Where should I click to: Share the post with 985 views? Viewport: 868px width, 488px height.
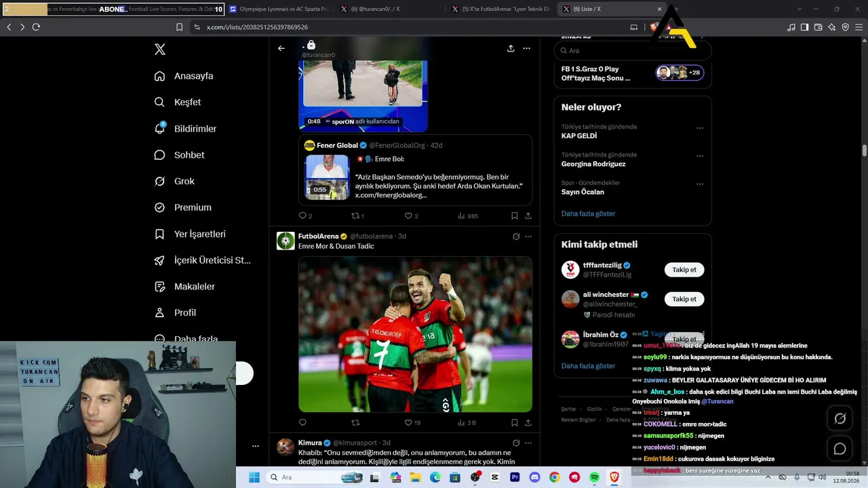pyautogui.click(x=528, y=216)
